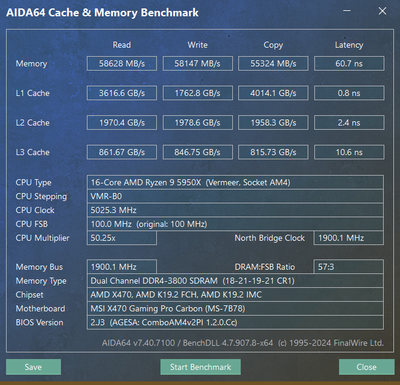This screenshot has height=385, width=400.
Task: Select the DRAM:FSB Ratio 57:3 field
Action: pyautogui.click(x=349, y=267)
